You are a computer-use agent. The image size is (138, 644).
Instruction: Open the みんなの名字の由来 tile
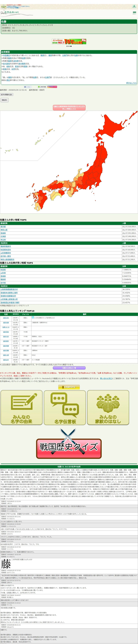click(x=21, y=408)
